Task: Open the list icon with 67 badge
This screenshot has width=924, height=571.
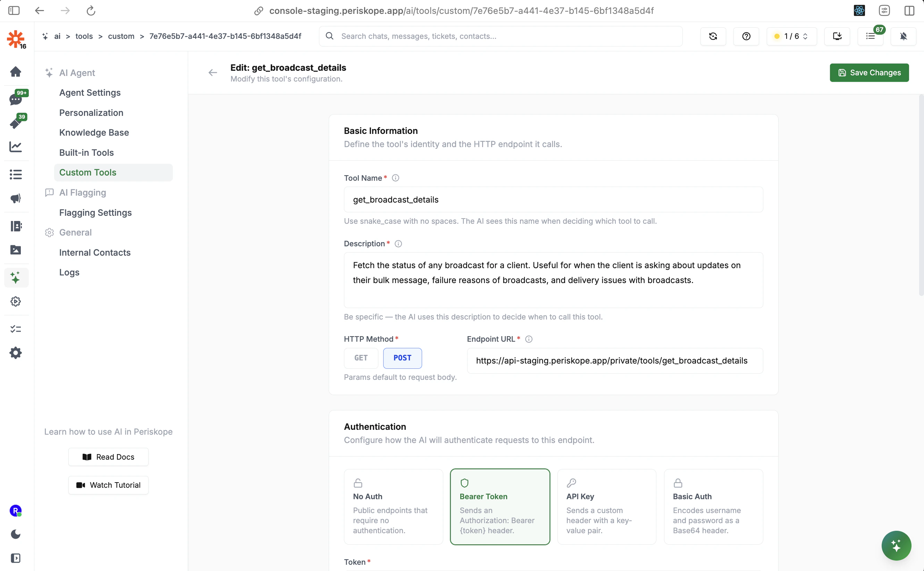Action: tap(870, 36)
